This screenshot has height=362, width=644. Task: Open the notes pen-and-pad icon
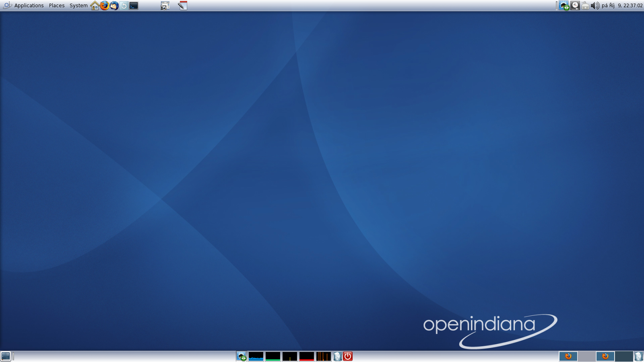[182, 6]
